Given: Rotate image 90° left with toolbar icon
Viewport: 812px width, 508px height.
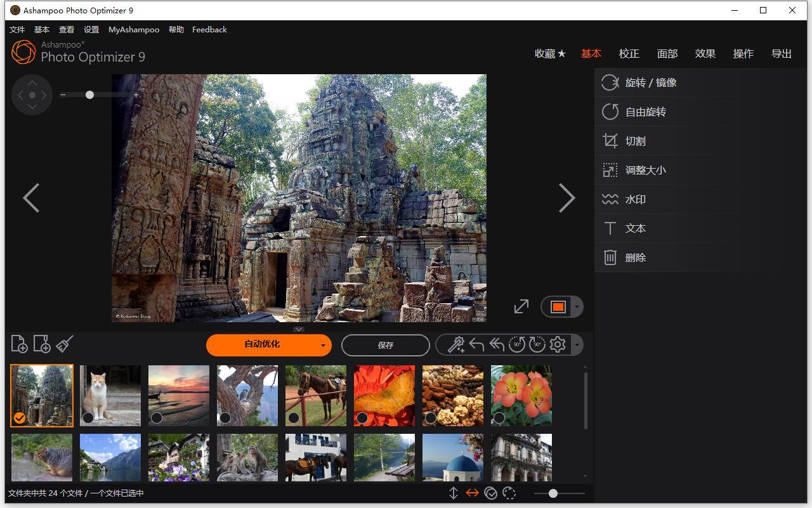Looking at the screenshot, I should point(517,344).
